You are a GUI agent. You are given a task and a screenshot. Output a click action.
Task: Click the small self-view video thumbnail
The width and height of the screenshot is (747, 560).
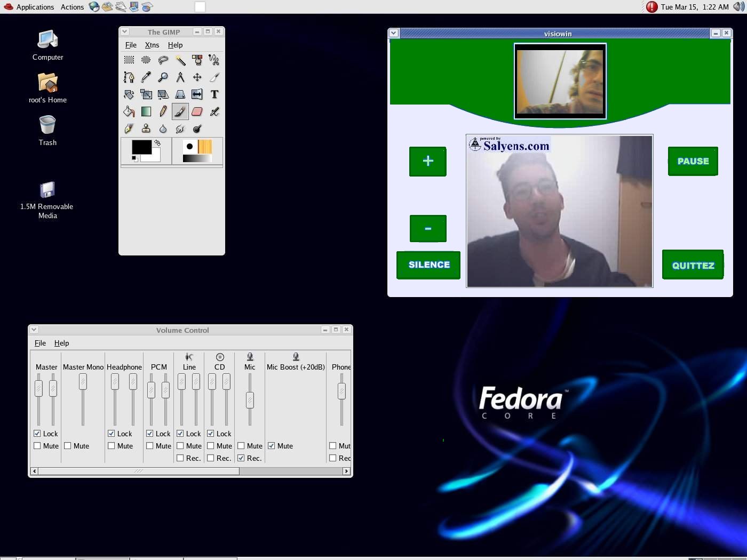point(560,81)
